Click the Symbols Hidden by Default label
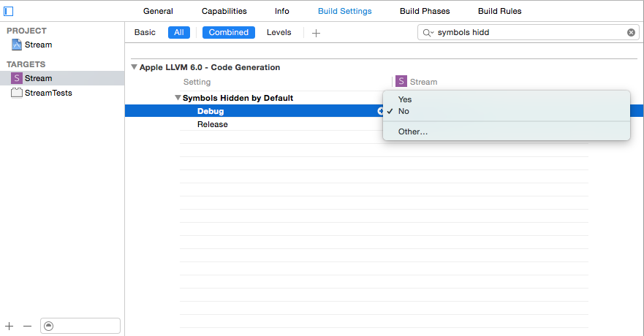The width and height of the screenshot is (644, 336). click(x=238, y=98)
